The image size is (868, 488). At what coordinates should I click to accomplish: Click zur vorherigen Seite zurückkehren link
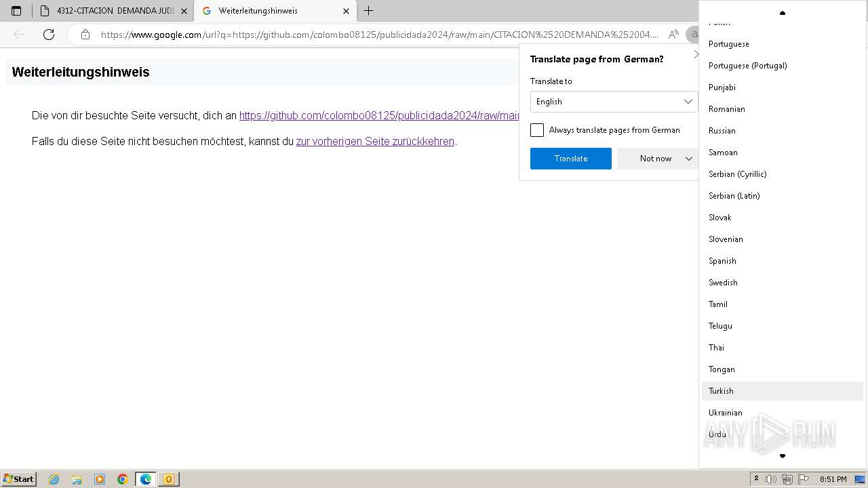[x=375, y=142]
